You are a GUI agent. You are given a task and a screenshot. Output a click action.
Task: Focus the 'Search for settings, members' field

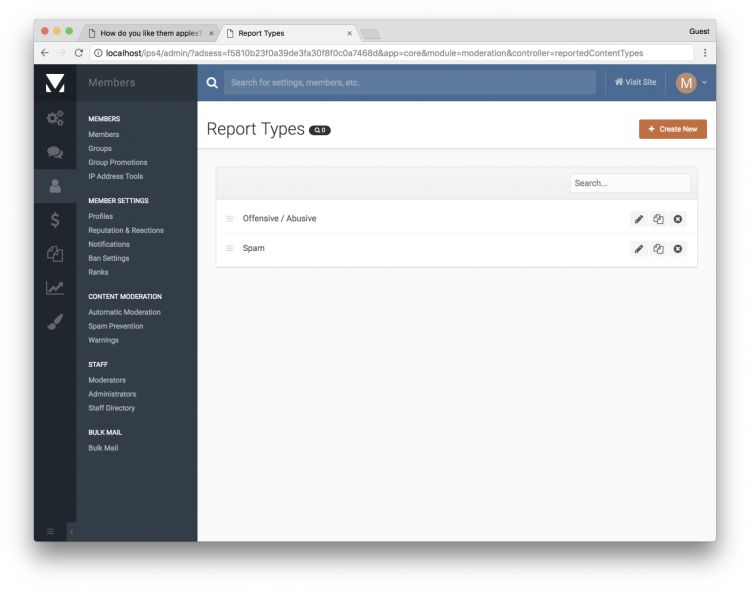pos(410,83)
